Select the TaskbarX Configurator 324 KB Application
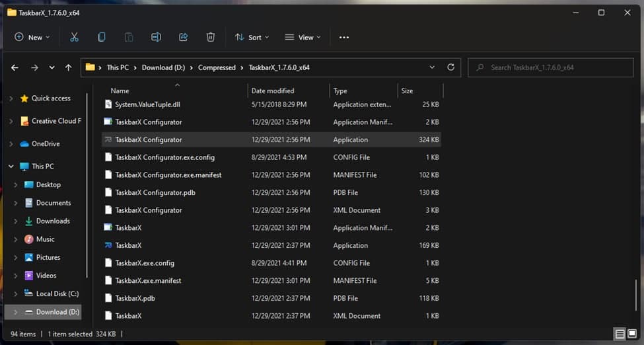644x345 pixels. [x=271, y=140]
